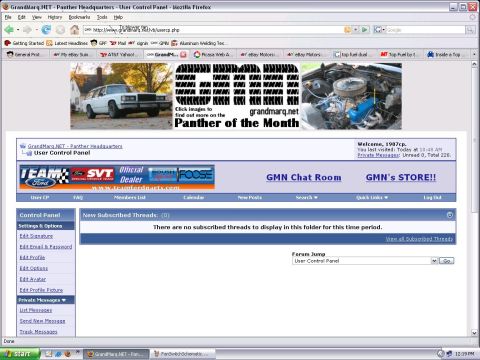Open the Bookmarks menu
The height and width of the screenshot is (360, 480).
(x=79, y=17)
